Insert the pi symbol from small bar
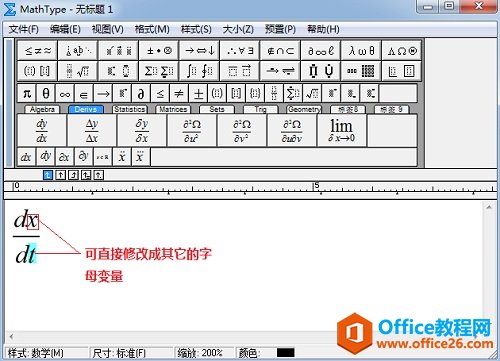This screenshot has height=361, width=500. tap(27, 94)
